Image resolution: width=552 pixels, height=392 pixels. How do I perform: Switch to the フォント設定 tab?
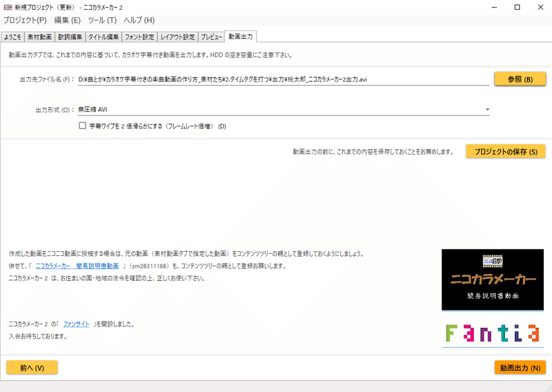tap(139, 37)
